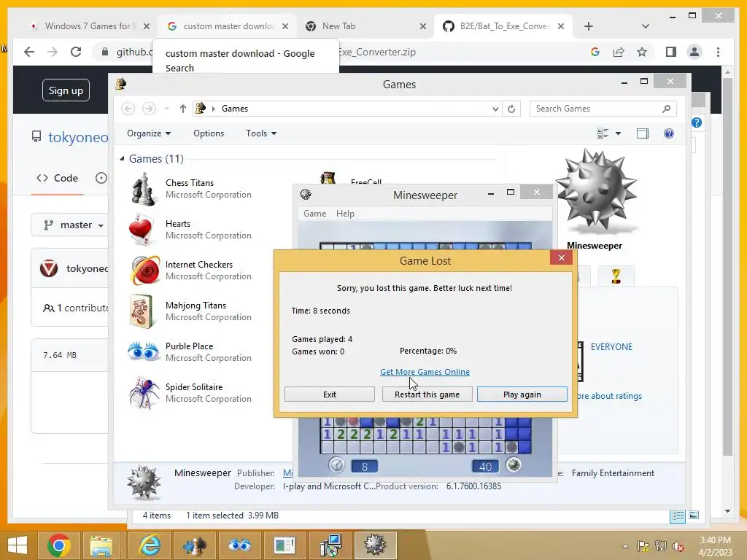Click Options in the Games toolbar
Viewport: 747px width, 560px height.
tap(209, 133)
